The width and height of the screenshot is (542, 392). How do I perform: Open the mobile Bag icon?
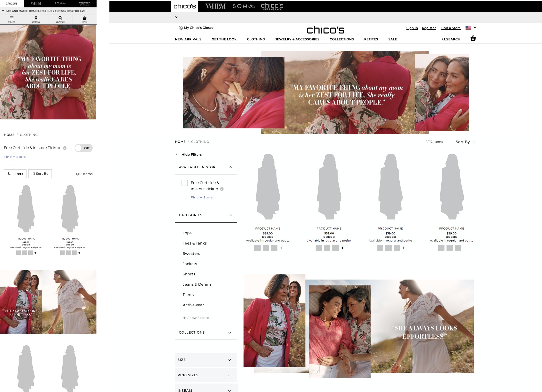[x=84, y=18]
